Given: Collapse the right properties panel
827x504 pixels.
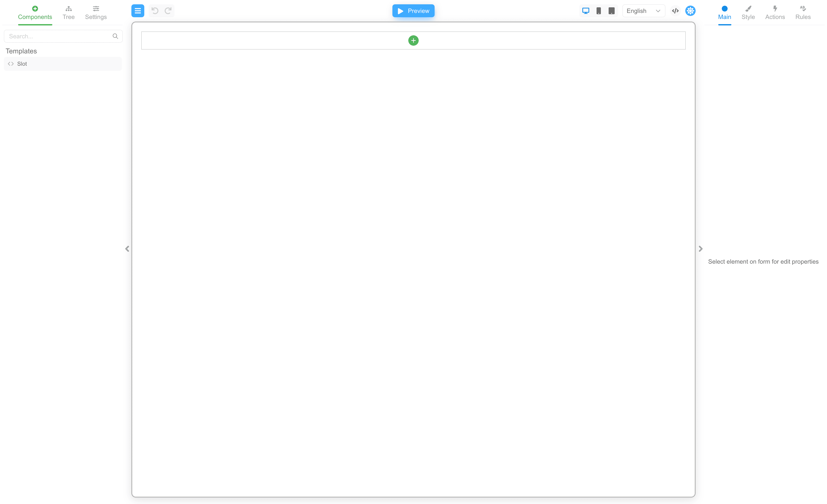Looking at the screenshot, I should tap(700, 249).
